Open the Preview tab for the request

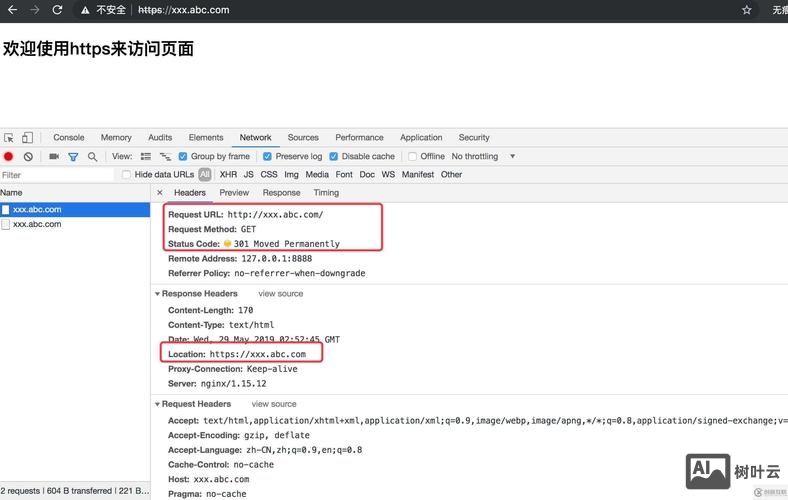point(234,193)
